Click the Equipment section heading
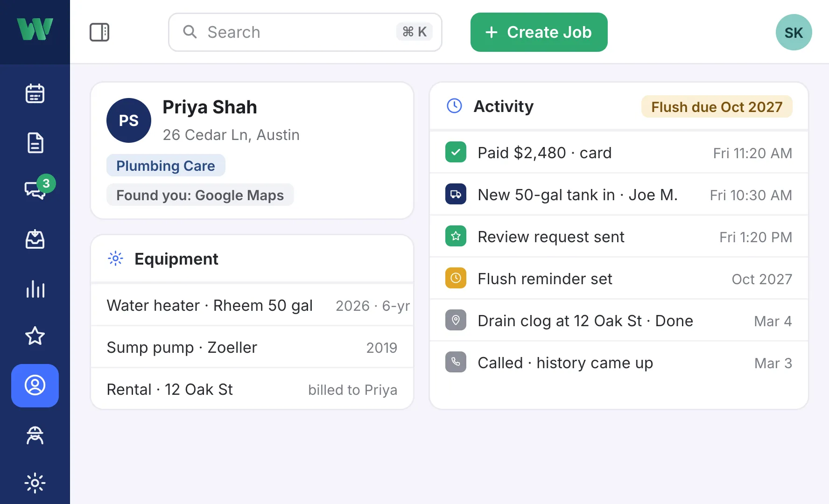Screen dimensions: 829x504 tap(176, 259)
